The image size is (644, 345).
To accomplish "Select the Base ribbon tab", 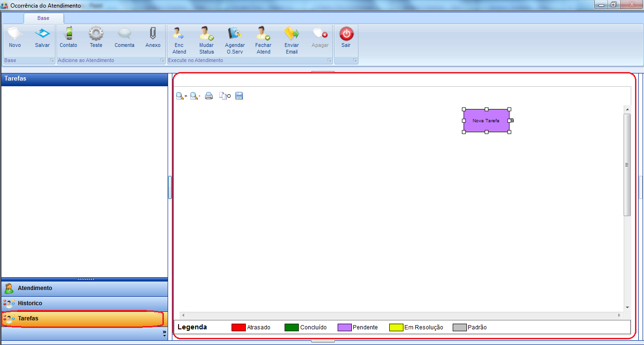I will 43,18.
